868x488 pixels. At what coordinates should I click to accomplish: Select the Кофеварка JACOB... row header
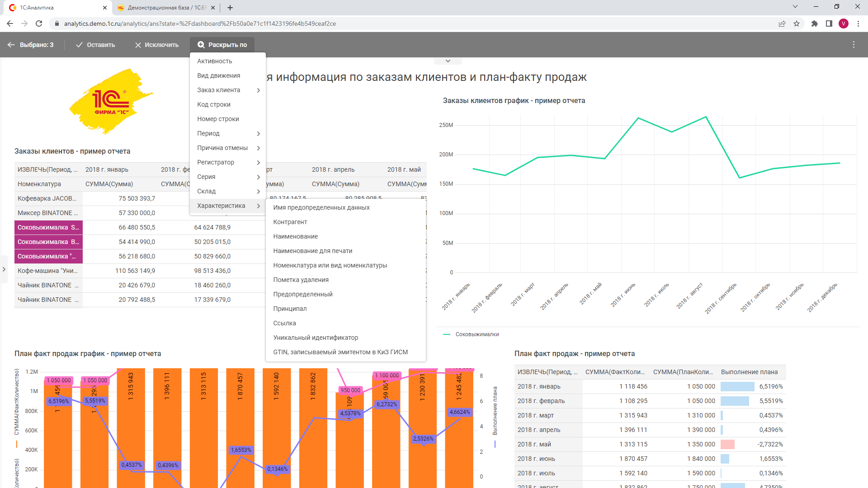click(x=48, y=198)
